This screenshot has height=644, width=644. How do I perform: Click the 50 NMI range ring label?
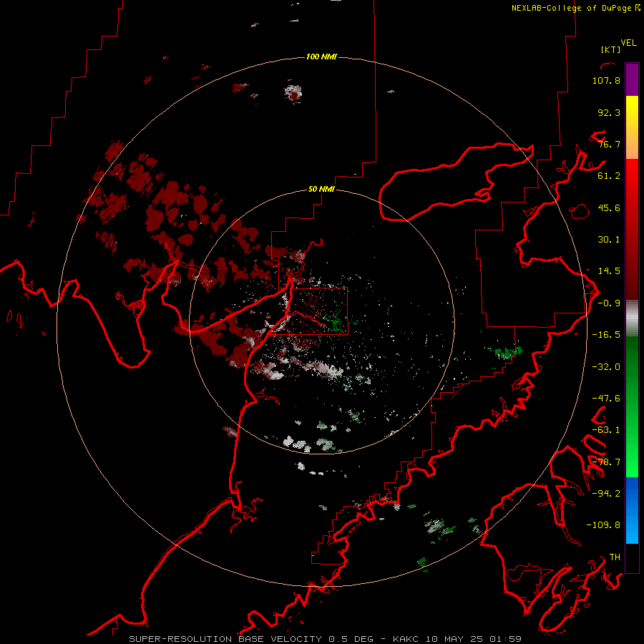pyautogui.click(x=321, y=190)
